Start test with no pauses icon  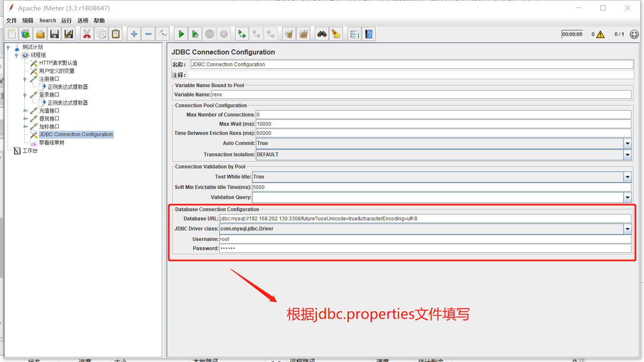click(195, 34)
